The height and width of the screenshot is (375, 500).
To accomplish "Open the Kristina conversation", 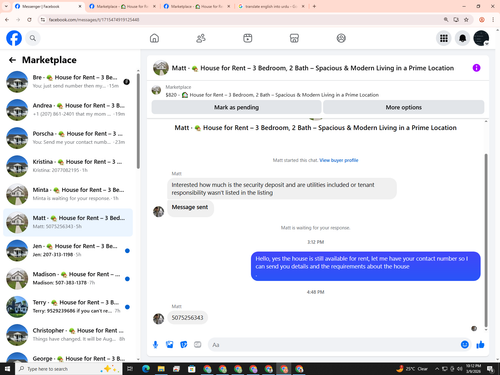I will (x=68, y=166).
